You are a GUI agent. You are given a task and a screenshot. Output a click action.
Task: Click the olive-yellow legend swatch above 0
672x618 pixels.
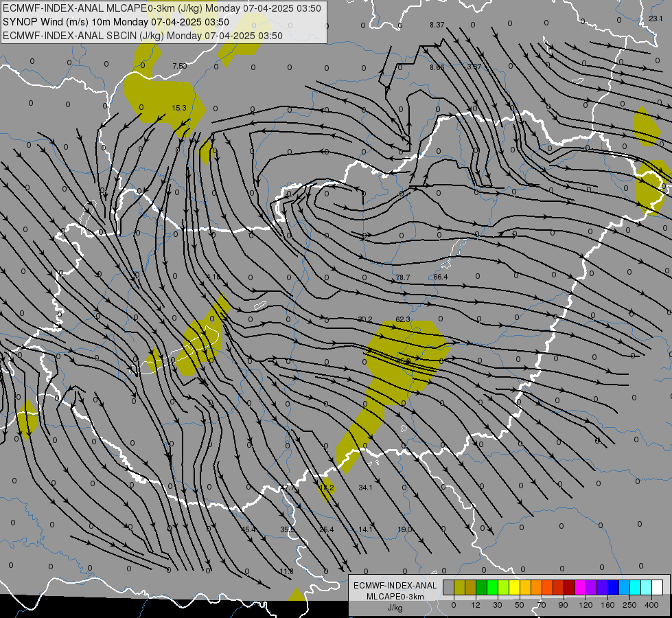point(459,587)
